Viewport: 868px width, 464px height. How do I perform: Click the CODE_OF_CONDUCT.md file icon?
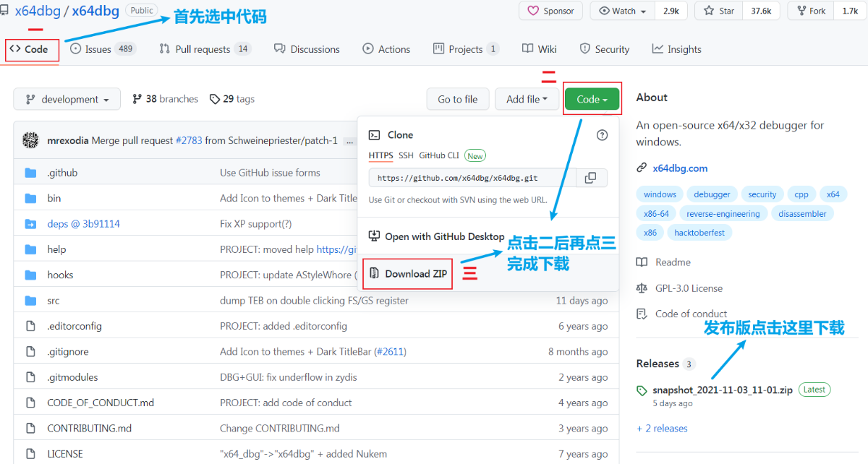(30, 403)
